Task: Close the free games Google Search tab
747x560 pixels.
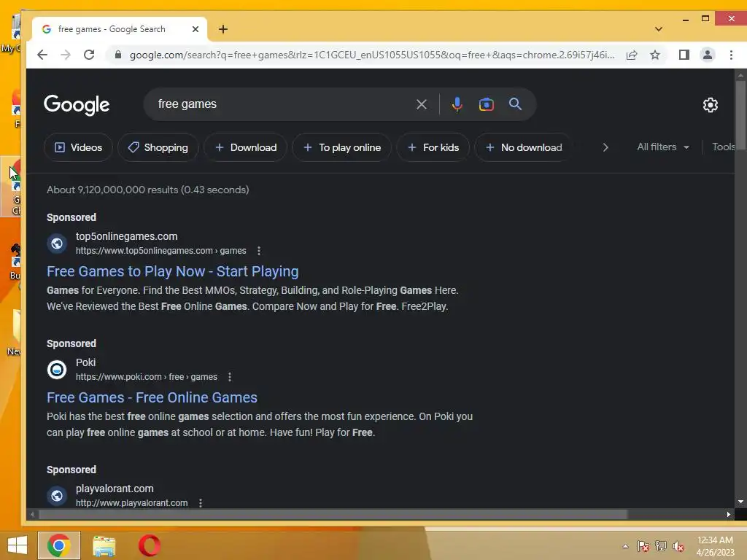Action: pos(196,29)
